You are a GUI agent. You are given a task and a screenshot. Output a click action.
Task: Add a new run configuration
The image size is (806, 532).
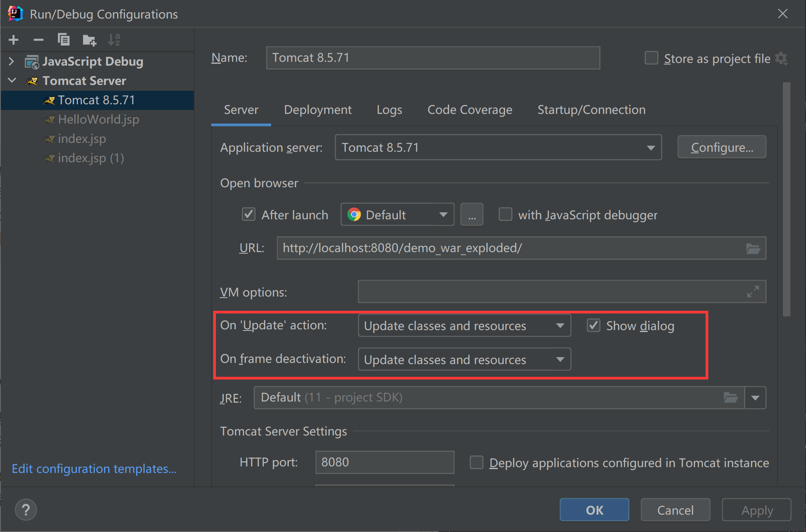click(x=14, y=40)
